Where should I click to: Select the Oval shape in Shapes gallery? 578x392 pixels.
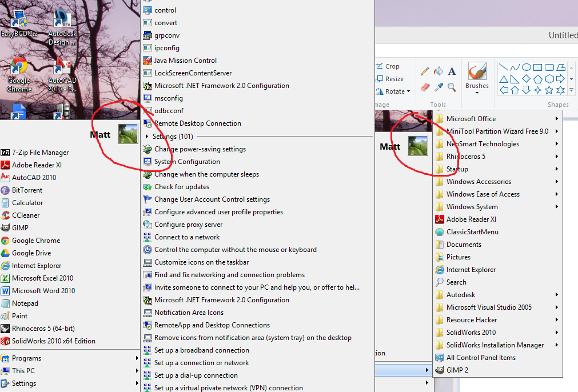[527, 67]
